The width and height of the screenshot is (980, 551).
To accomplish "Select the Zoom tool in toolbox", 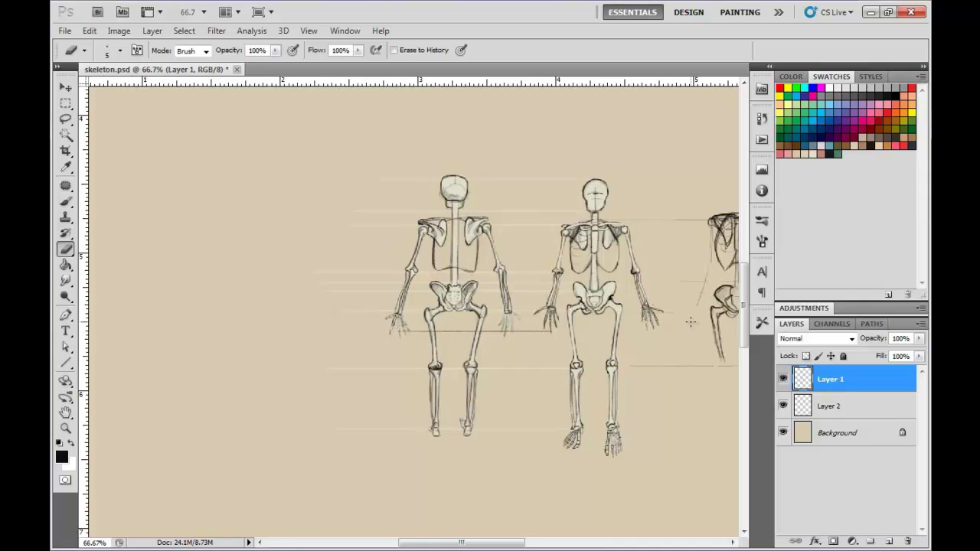I will tap(66, 429).
